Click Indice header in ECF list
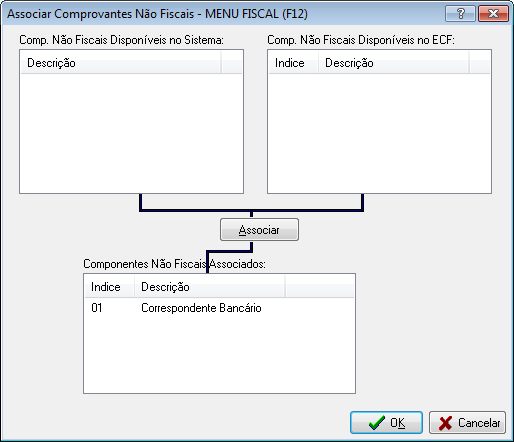 pos(293,63)
